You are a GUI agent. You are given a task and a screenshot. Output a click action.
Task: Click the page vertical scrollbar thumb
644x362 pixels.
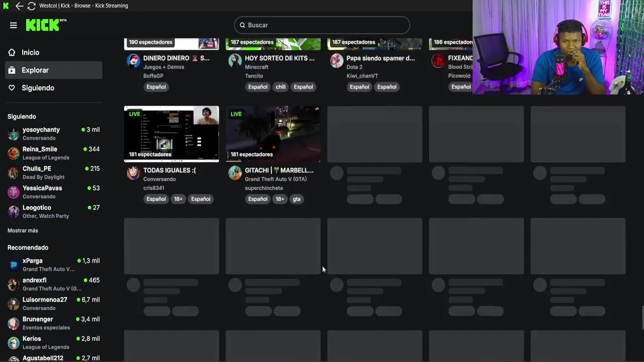point(642,318)
